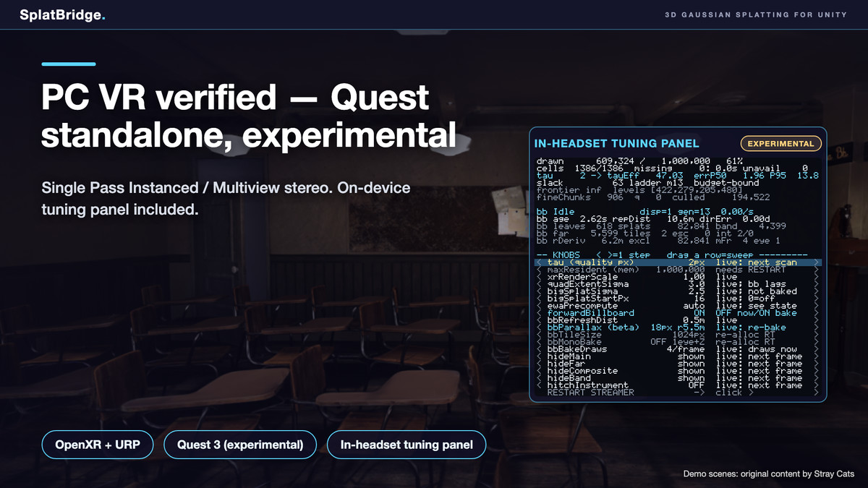The image size is (868, 488).
Task: Toggle forwardBillboard ON value
Action: click(x=699, y=313)
